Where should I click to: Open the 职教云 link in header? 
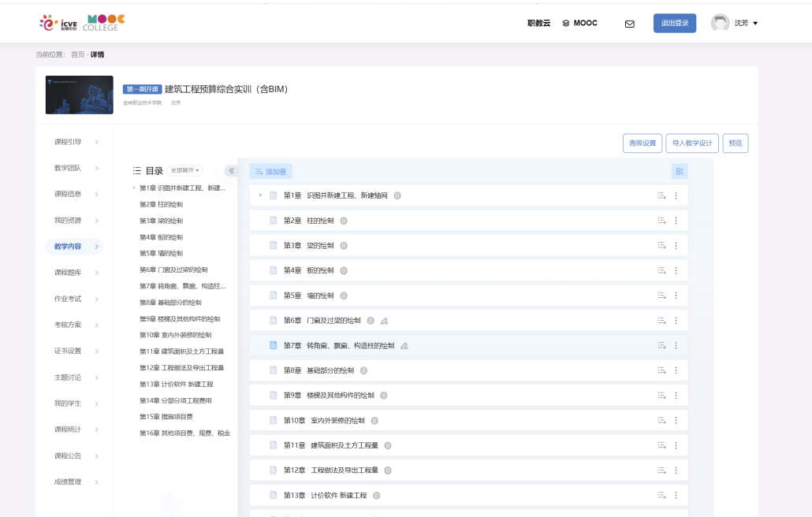538,24
